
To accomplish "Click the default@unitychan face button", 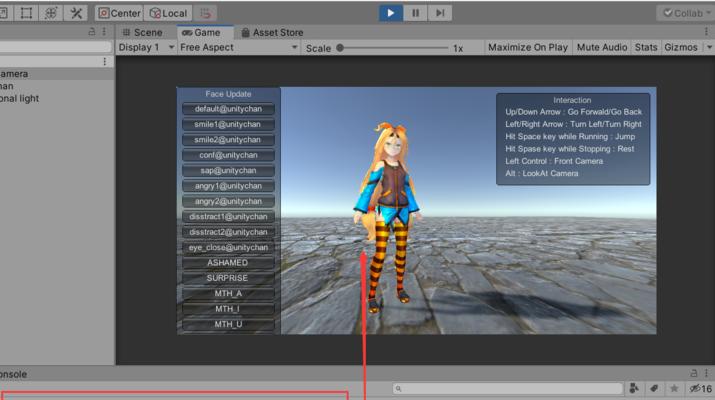I will pos(228,109).
